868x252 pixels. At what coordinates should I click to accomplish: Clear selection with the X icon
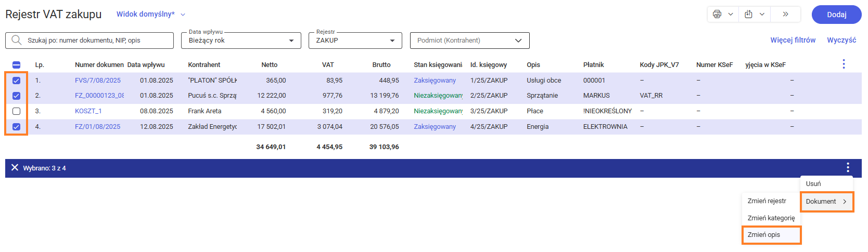[15, 168]
